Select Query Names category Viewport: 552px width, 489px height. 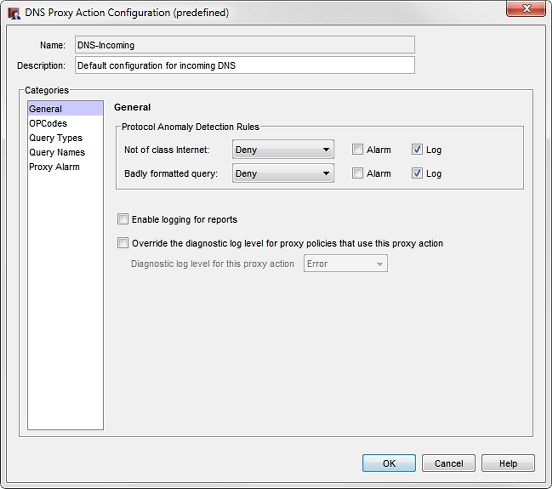[x=65, y=152]
